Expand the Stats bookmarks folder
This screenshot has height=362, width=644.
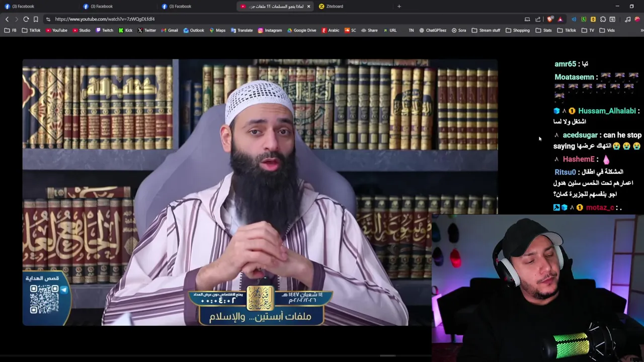(x=544, y=30)
